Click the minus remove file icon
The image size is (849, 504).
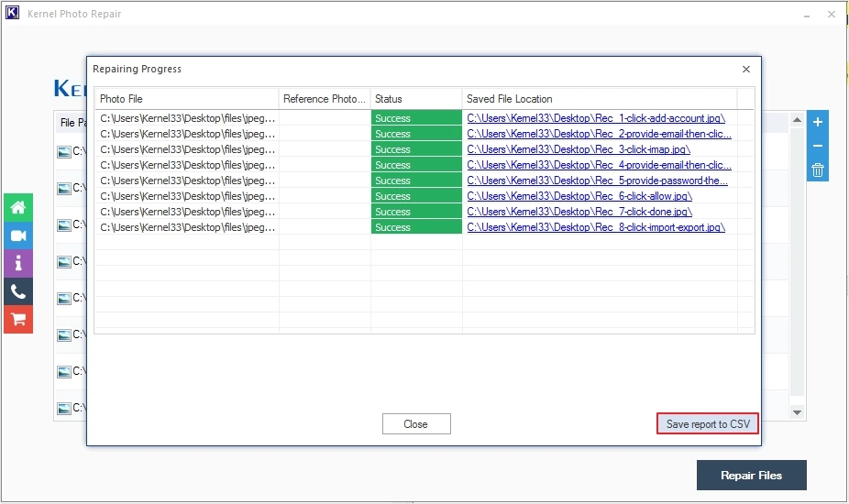(x=818, y=146)
